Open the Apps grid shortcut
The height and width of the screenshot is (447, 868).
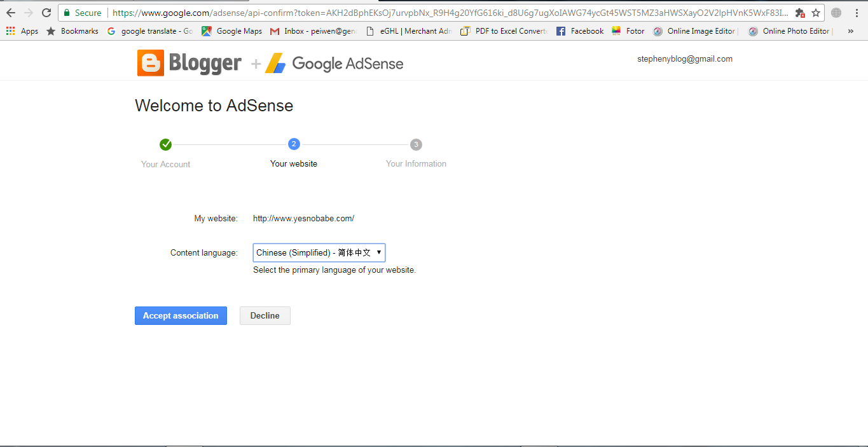pyautogui.click(x=22, y=31)
